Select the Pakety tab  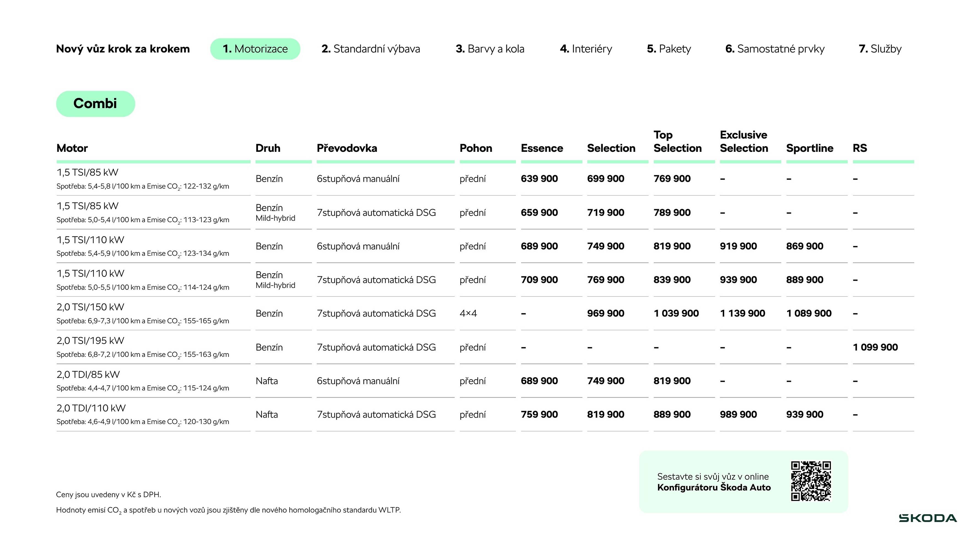(x=669, y=49)
